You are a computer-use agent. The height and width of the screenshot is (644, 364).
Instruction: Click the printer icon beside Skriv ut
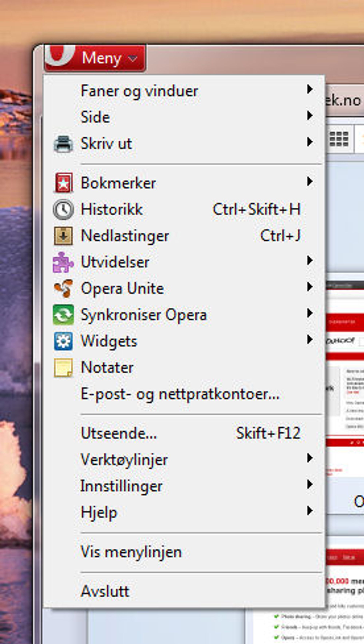63,144
